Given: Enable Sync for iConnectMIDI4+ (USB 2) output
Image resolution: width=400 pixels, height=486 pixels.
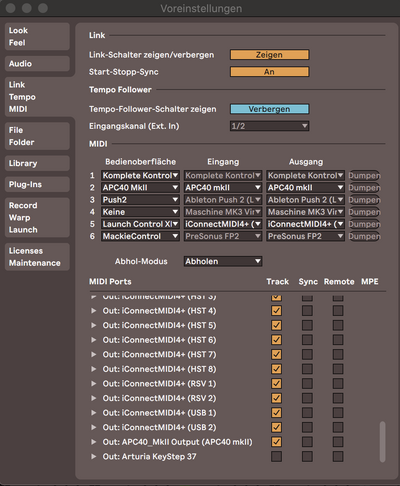Looking at the screenshot, I should [x=307, y=427].
